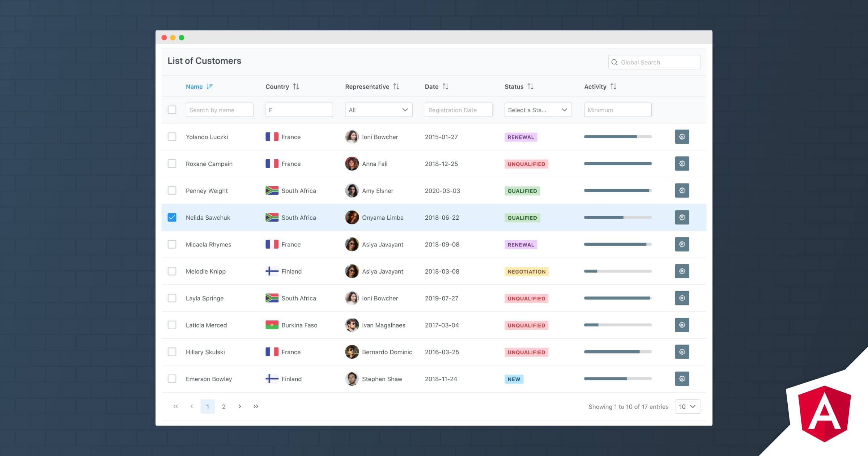Click the Date column sort icon
This screenshot has height=456, width=868.
[445, 86]
